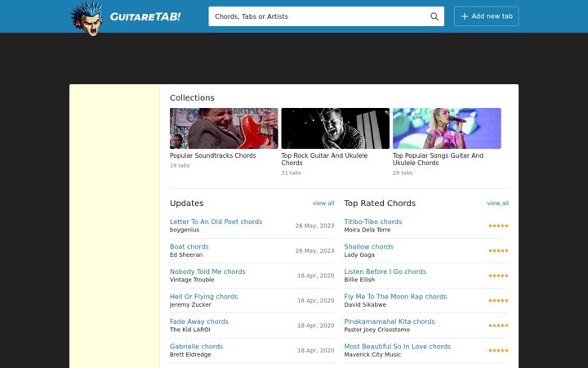Click the Lady Gaga artist name
The image size is (588, 368).
(359, 254)
